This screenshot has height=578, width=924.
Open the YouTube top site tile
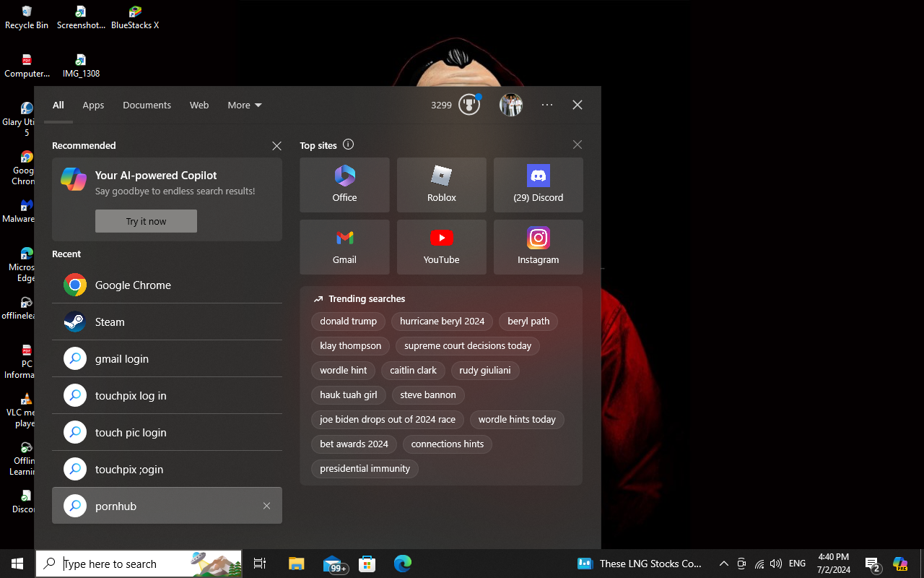click(x=441, y=247)
